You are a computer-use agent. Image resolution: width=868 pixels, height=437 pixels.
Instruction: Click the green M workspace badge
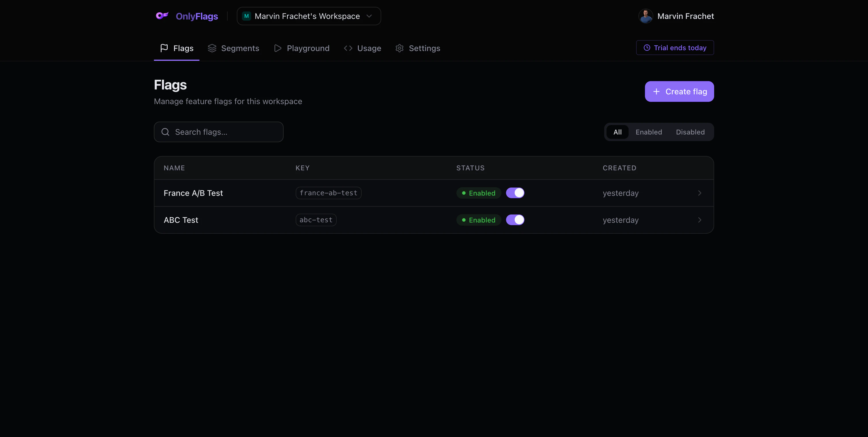click(247, 16)
